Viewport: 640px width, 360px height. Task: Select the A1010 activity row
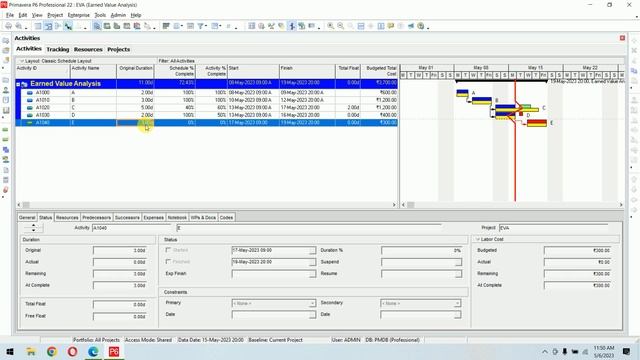207,100
